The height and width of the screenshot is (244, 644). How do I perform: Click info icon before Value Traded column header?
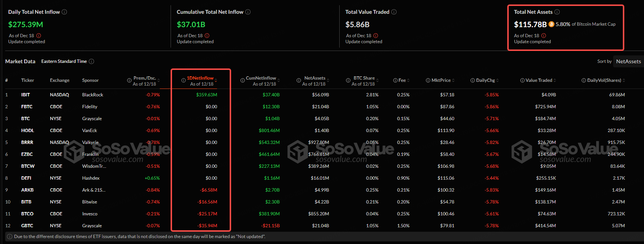[522, 80]
